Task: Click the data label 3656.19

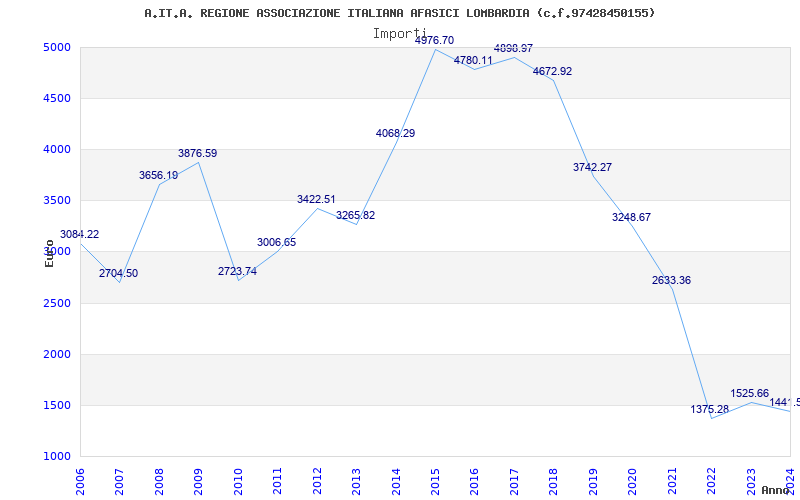Action: click(x=158, y=175)
